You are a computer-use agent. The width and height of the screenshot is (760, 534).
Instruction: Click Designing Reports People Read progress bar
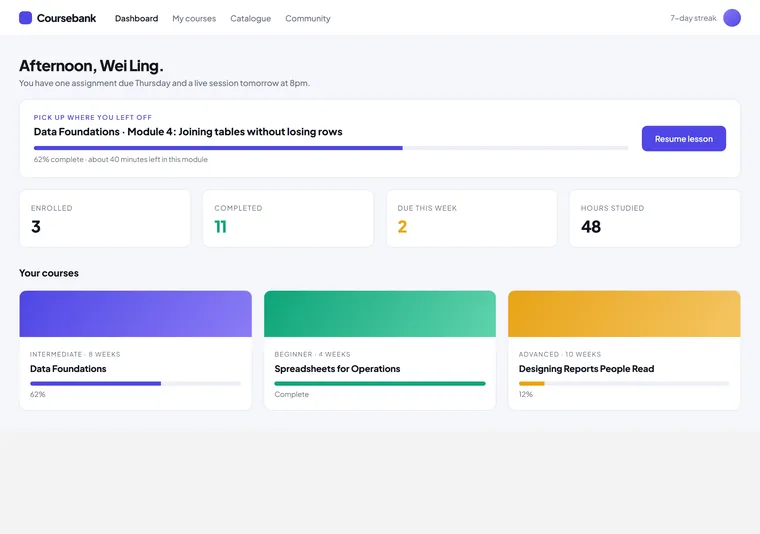[x=624, y=383]
